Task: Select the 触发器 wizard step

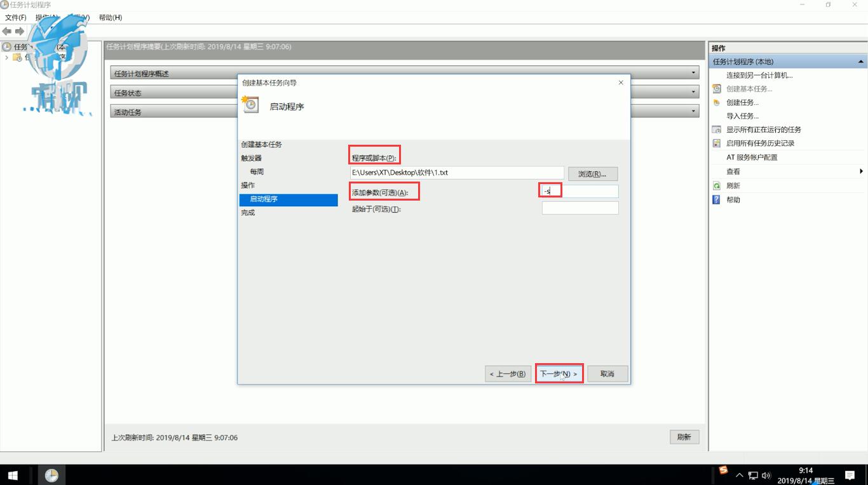Action: pos(251,158)
